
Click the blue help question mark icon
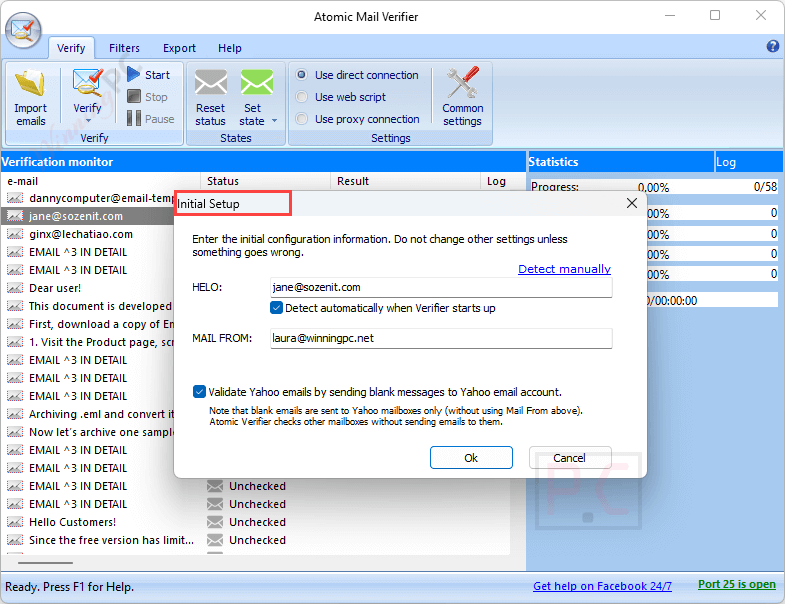pyautogui.click(x=772, y=47)
